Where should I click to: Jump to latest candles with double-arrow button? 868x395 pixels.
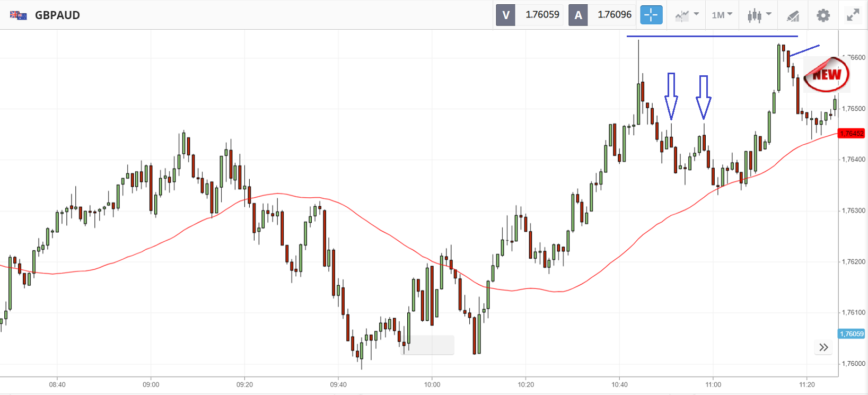(823, 347)
